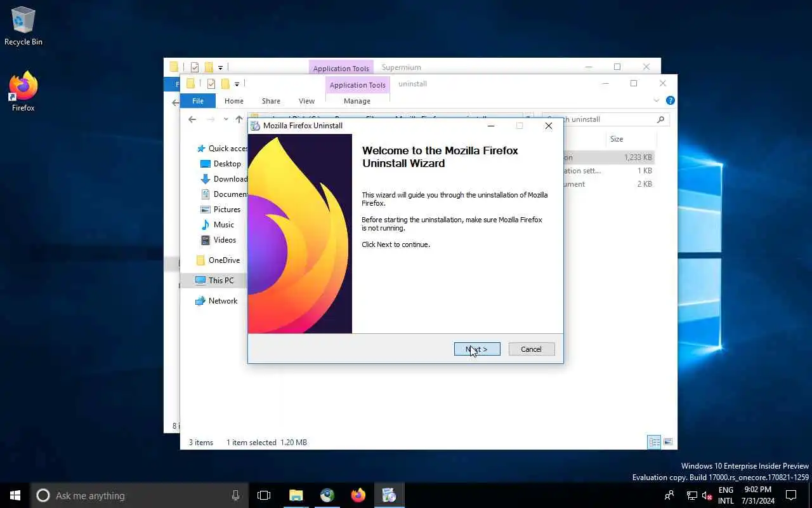Open People icon in system tray
Viewport: 812px width, 508px height.
[x=669, y=495]
